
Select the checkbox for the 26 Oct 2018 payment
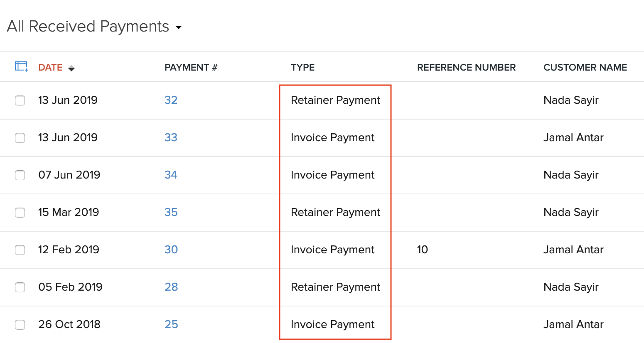click(20, 324)
